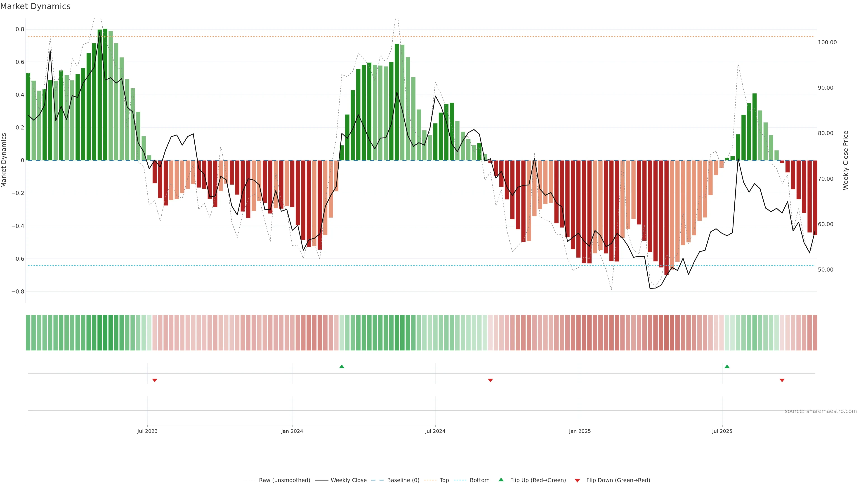Screen dimensions: 868x488
Task: Click the 100.00 price axis label
Action: (827, 42)
